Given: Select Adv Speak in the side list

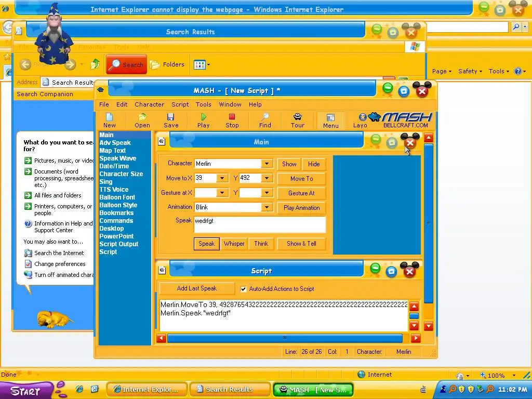Looking at the screenshot, I should (115, 143).
